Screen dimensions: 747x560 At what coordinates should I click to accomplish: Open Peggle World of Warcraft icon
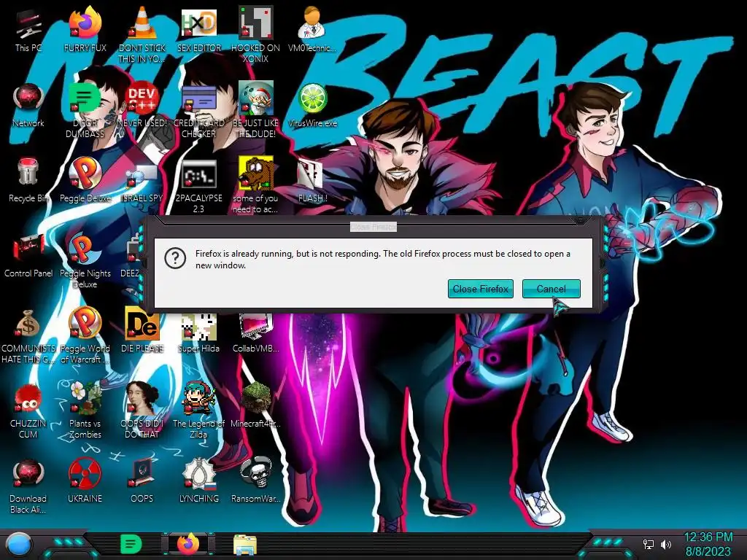[x=85, y=336]
